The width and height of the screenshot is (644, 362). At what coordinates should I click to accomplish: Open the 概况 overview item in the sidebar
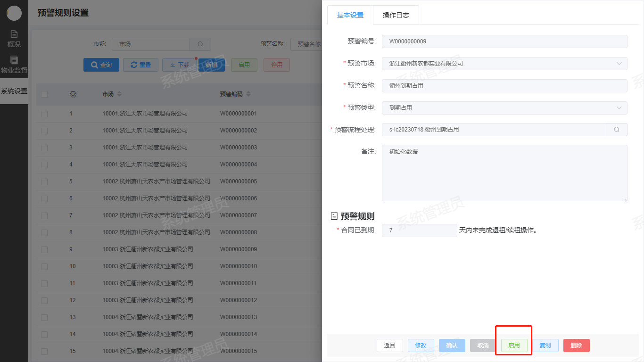click(x=14, y=39)
